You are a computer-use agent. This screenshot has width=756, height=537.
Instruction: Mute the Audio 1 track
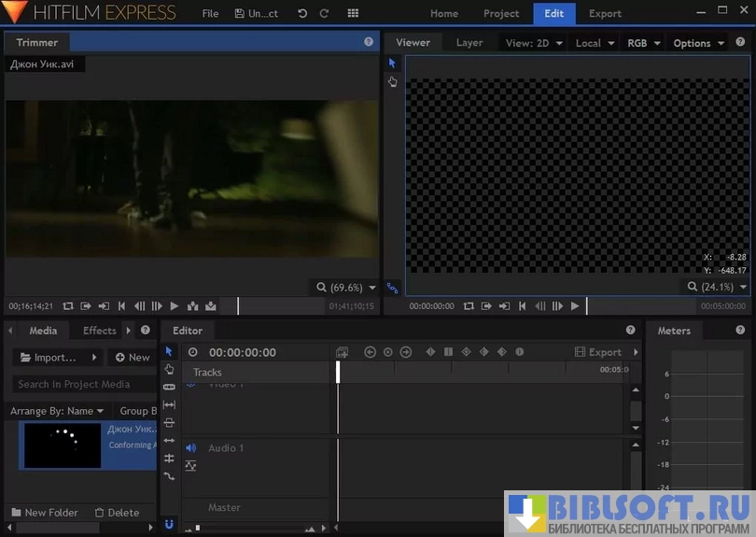click(x=190, y=448)
